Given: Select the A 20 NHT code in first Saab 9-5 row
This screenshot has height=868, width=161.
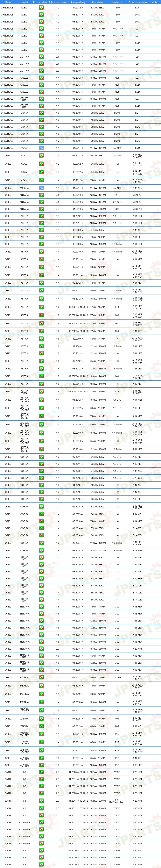Looking at the screenshot, I should pos(138,850).
